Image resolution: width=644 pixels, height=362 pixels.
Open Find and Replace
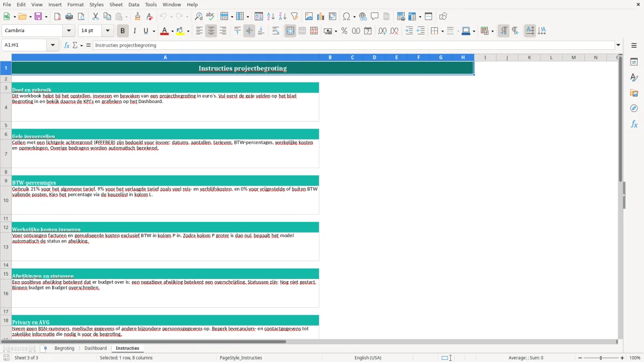pyautogui.click(x=199, y=17)
